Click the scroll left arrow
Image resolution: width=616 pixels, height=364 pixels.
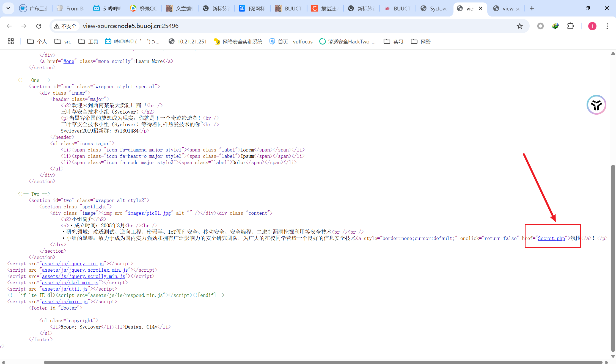click(3, 362)
